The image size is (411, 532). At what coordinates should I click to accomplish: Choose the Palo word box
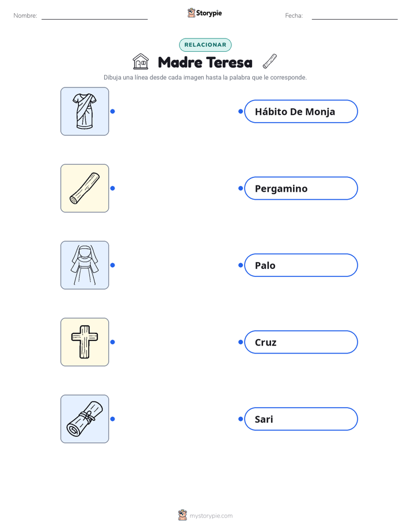[301, 265]
